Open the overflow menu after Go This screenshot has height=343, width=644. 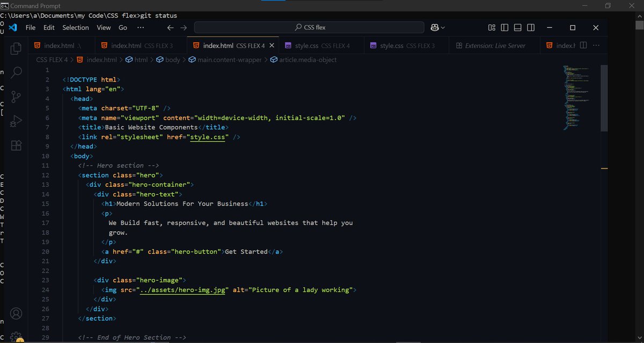pyautogui.click(x=141, y=27)
